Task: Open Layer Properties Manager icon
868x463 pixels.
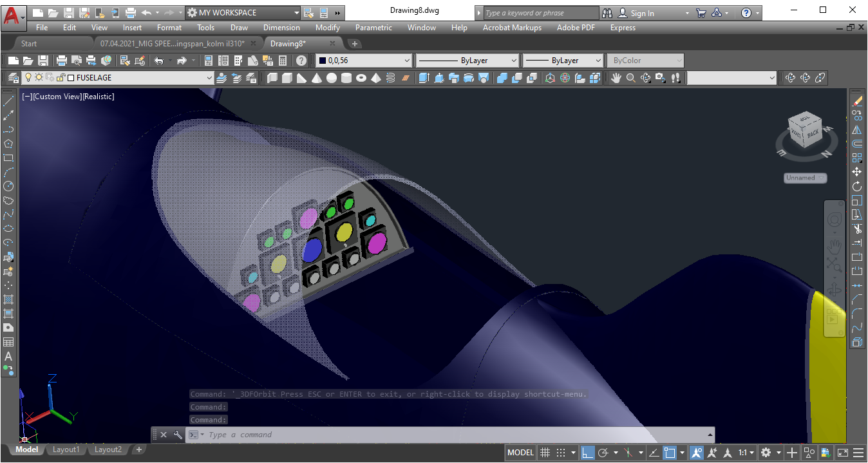Action: click(14, 78)
